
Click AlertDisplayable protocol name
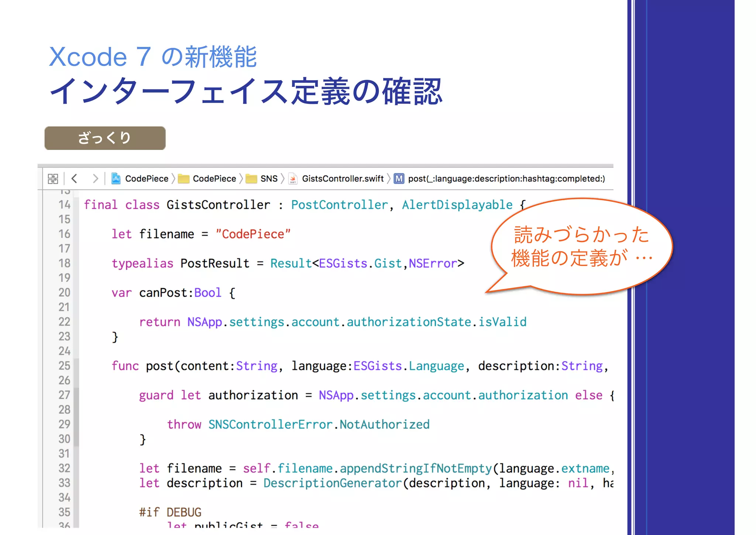point(457,205)
